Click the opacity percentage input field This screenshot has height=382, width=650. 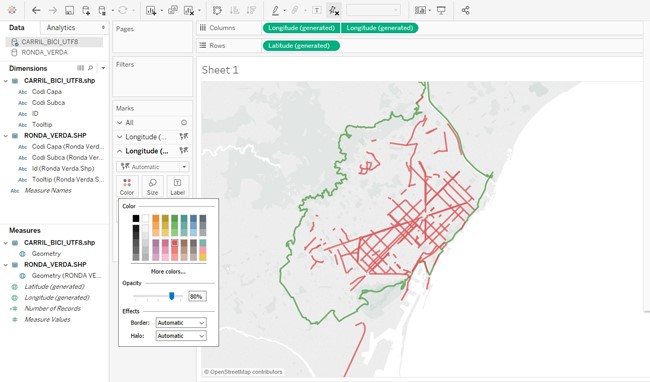(x=197, y=296)
